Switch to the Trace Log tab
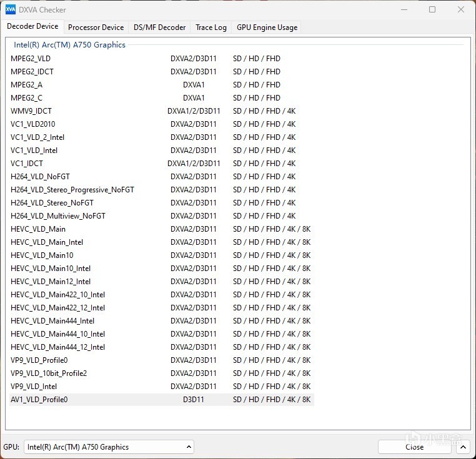Image resolution: width=476 pixels, height=459 pixels. point(211,27)
